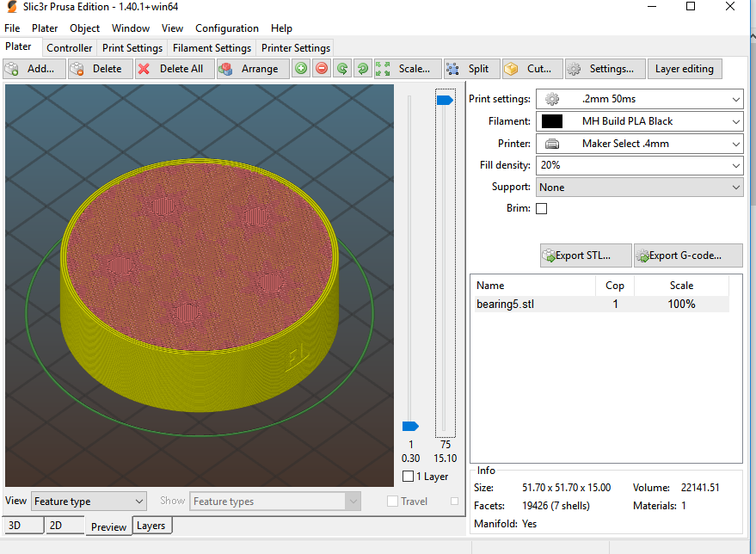
Task: Open the Object menu
Action: pos(84,28)
